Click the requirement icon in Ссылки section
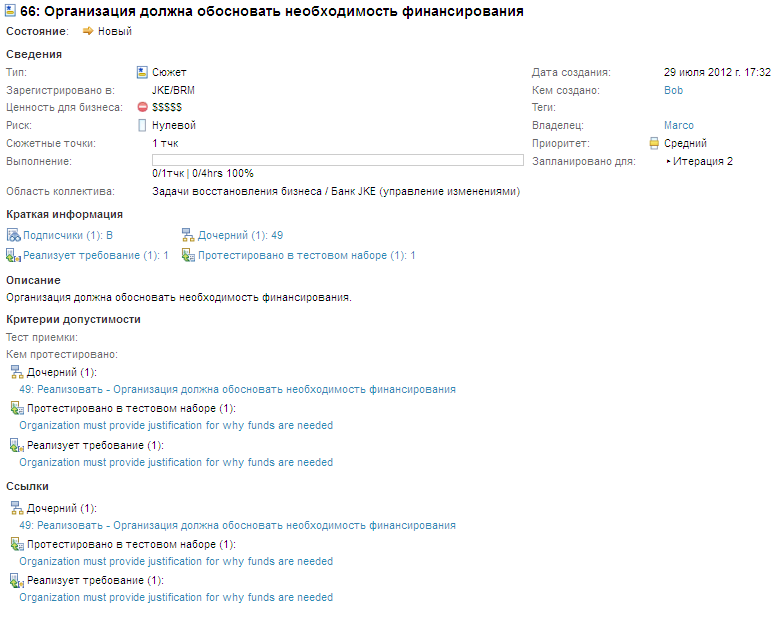This screenshot has width=778, height=619. point(17,580)
